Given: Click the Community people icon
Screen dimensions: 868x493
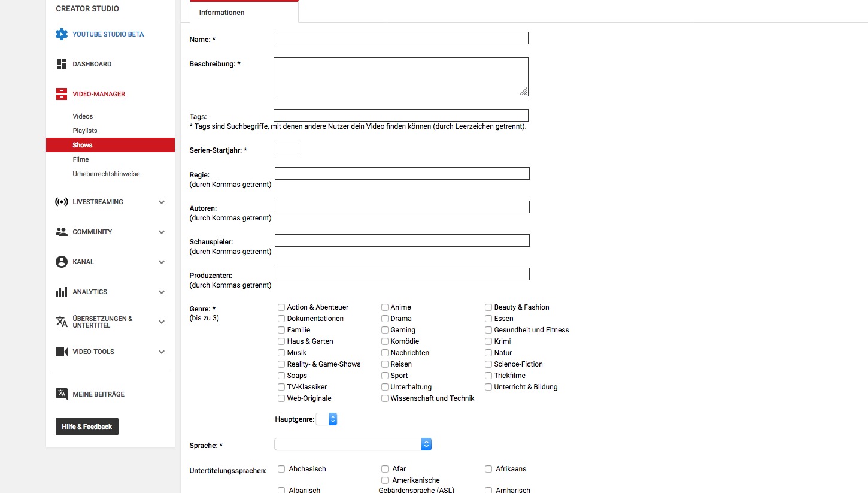Looking at the screenshot, I should tap(62, 232).
